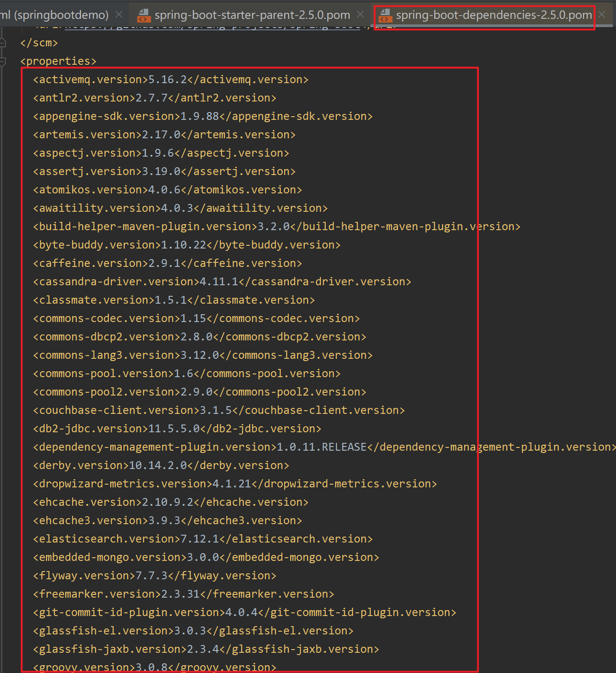Click the cassandra-driver.version 4.11.1 line
Image resolution: width=616 pixels, height=673 pixels.
click(x=222, y=282)
